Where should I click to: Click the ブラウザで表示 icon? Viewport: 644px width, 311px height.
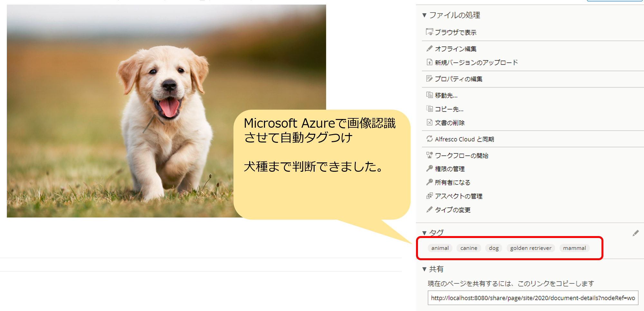point(430,32)
